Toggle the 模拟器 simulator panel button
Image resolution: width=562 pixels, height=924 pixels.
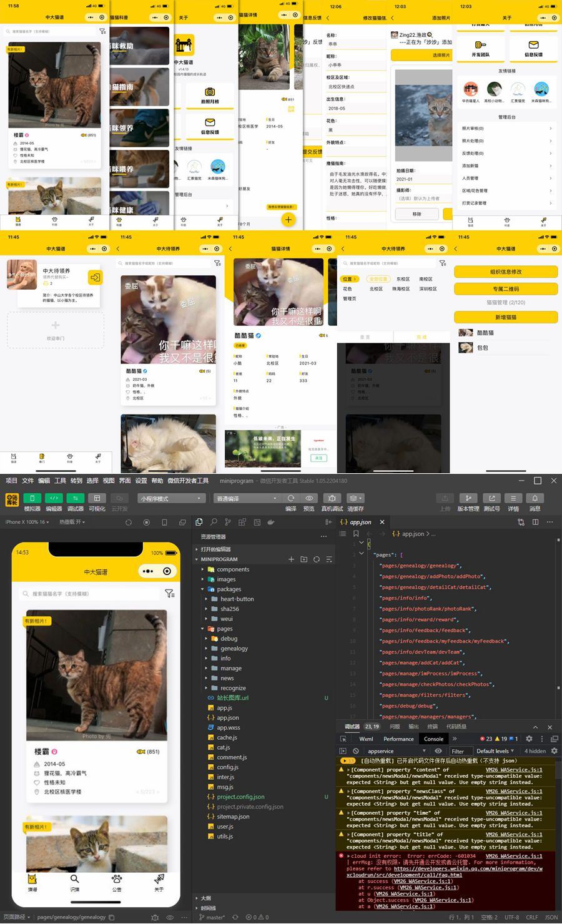click(x=32, y=498)
